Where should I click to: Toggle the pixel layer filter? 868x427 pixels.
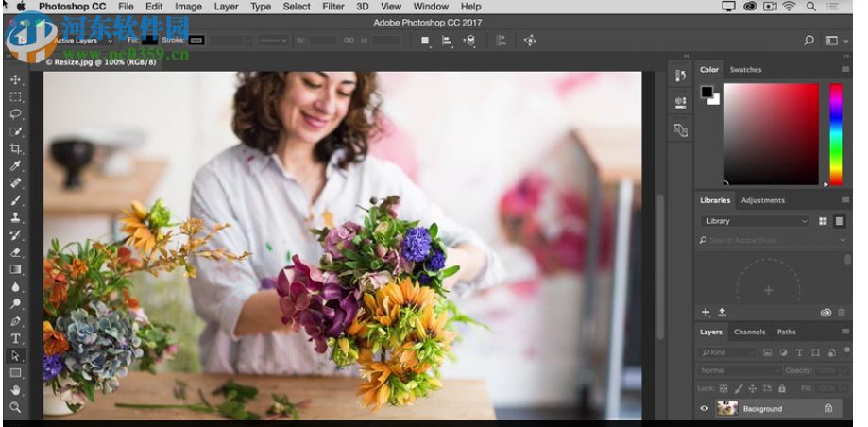767,352
